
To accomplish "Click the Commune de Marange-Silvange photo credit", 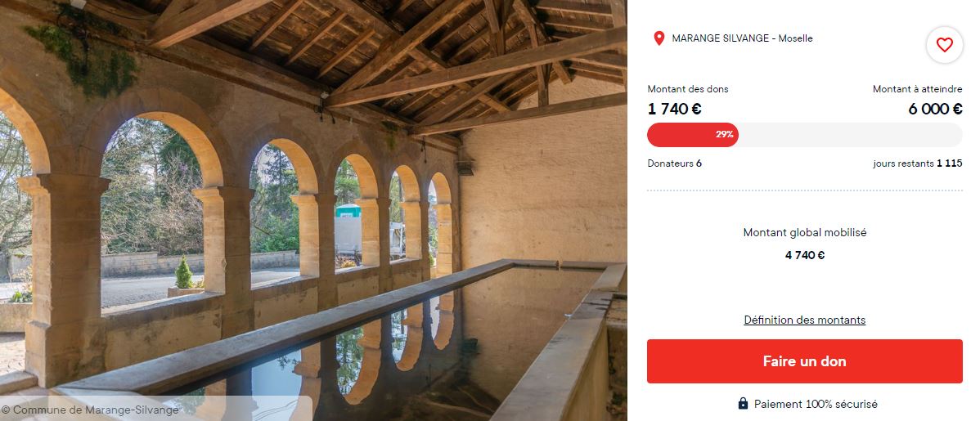I will [90, 410].
